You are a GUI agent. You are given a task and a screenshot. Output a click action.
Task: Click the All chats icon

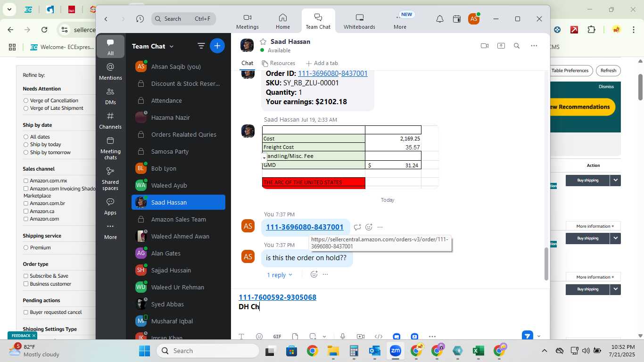(x=110, y=46)
